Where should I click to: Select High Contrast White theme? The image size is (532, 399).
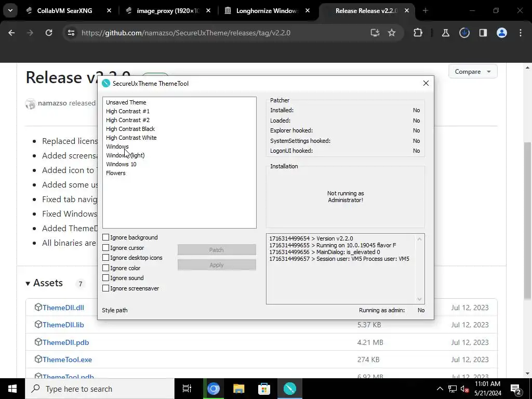pos(131,137)
